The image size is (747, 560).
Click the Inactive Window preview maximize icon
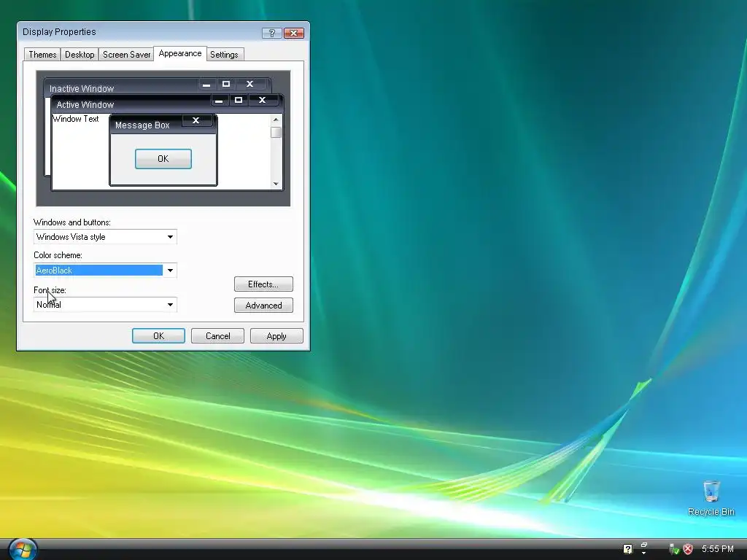[226, 85]
